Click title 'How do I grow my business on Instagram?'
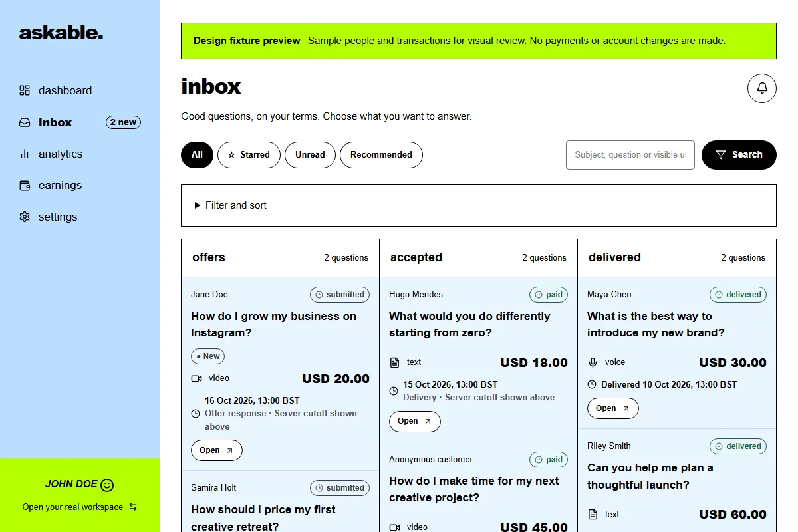The width and height of the screenshot is (798, 532). coord(274,325)
